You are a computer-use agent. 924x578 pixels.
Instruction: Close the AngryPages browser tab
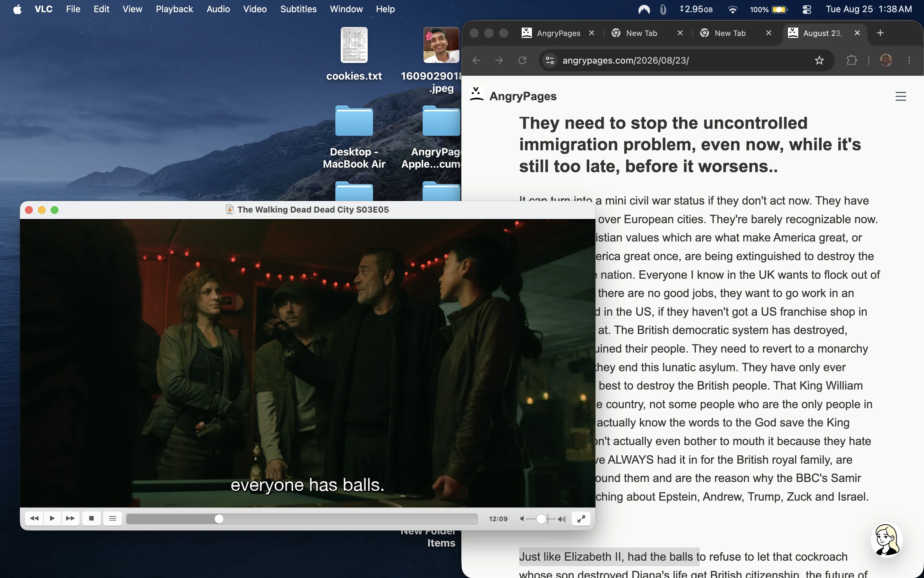[x=591, y=33]
